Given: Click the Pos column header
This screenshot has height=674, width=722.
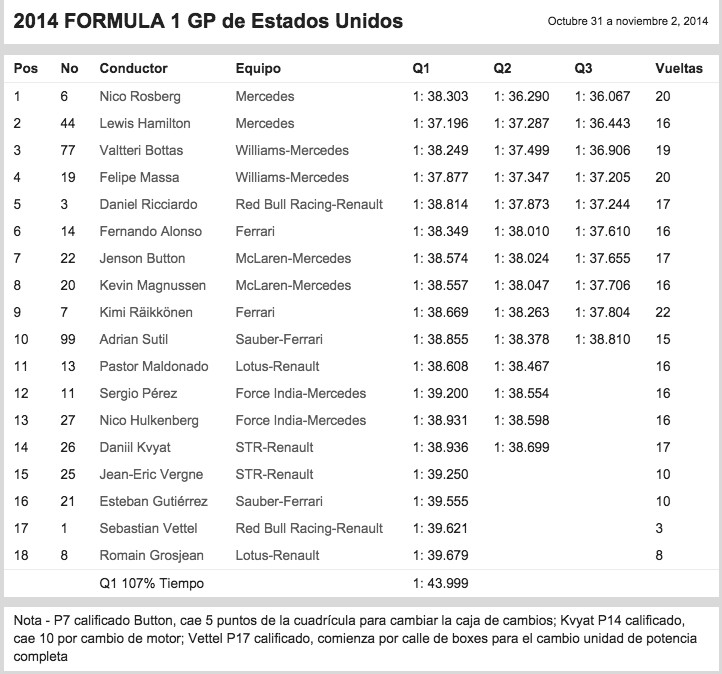Looking at the screenshot, I should (x=24, y=69).
